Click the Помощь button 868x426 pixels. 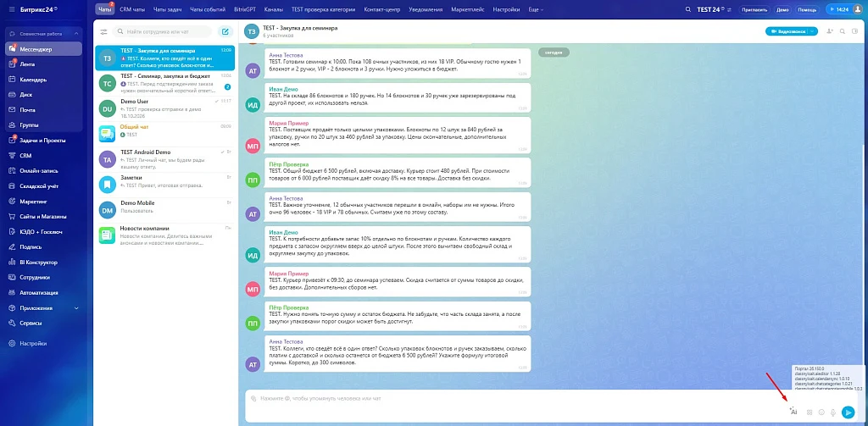click(x=807, y=9)
